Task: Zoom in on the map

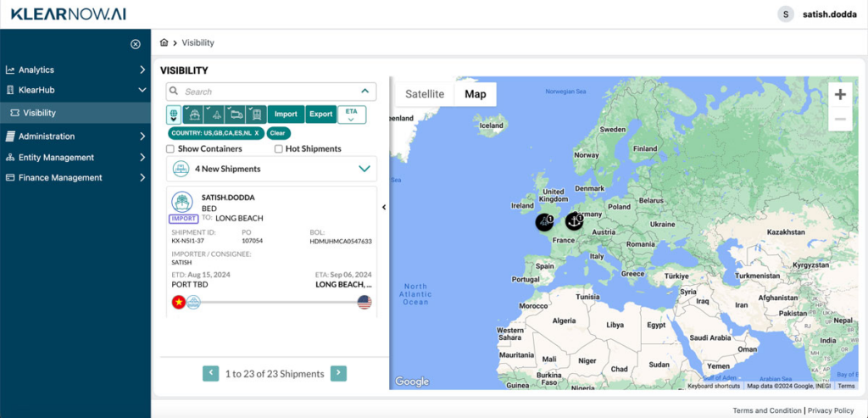Action: coord(839,95)
